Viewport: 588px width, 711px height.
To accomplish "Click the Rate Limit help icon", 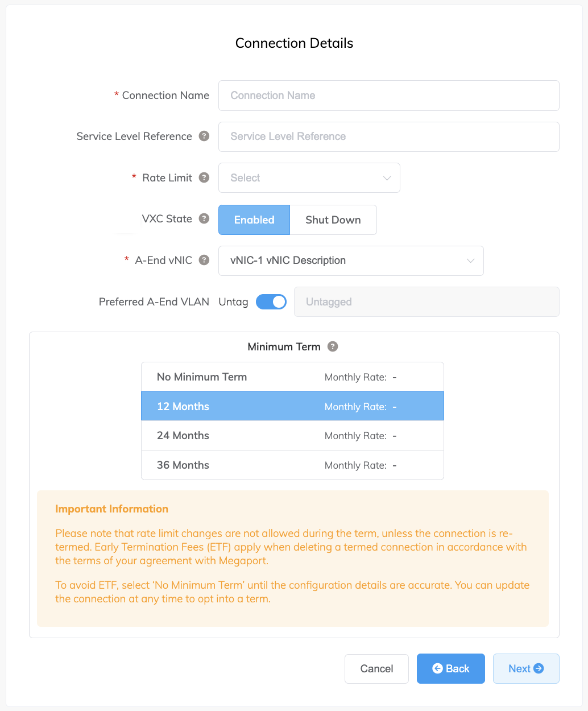I will click(204, 178).
